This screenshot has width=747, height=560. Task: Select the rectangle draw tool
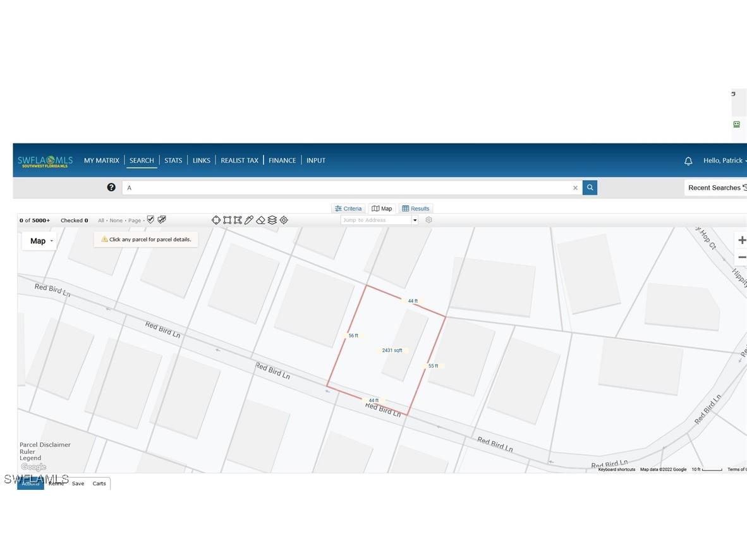click(227, 220)
